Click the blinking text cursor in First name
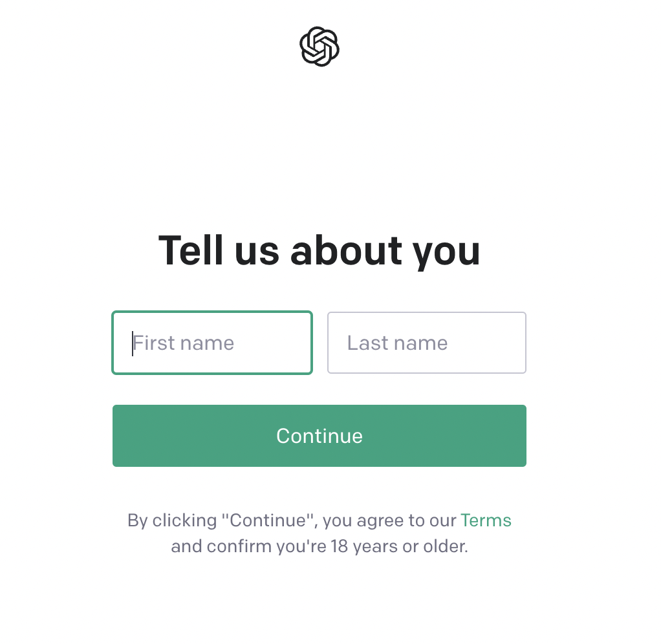Image resolution: width=661 pixels, height=644 pixels. [133, 343]
